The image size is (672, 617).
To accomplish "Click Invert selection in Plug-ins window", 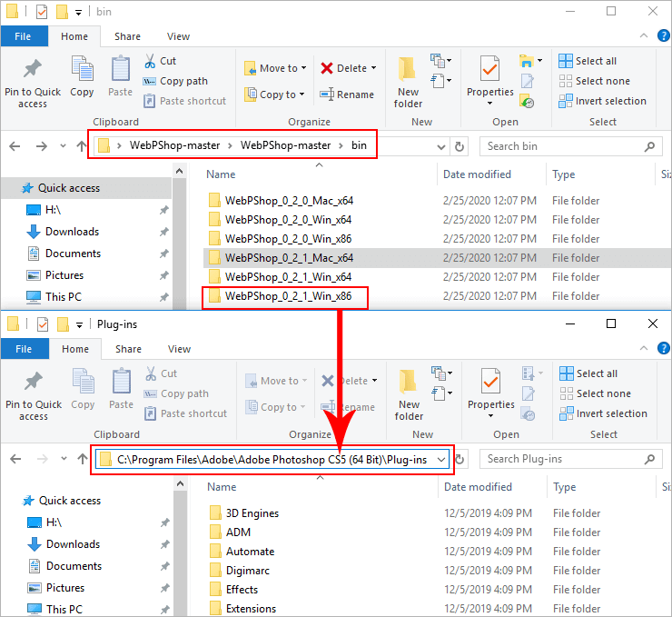I will (603, 413).
